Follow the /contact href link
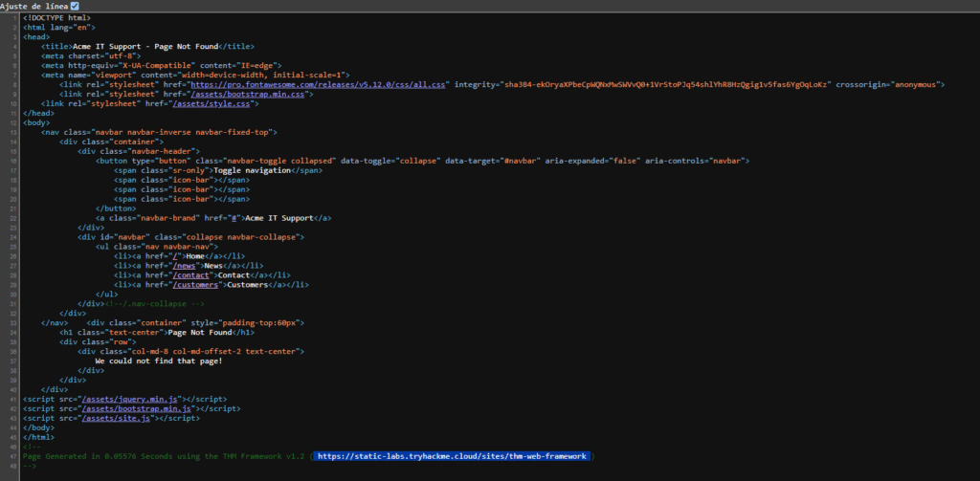Image resolution: width=980 pixels, height=481 pixels. [191, 275]
